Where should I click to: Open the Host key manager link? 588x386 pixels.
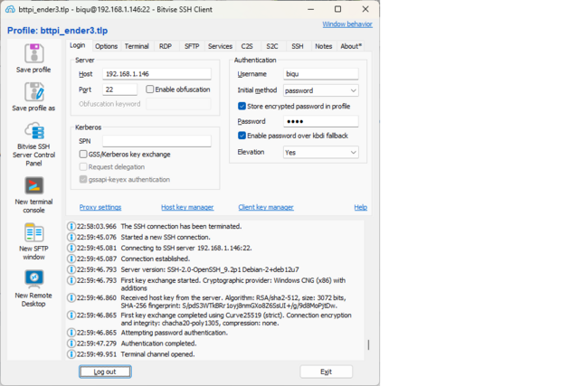(x=187, y=208)
